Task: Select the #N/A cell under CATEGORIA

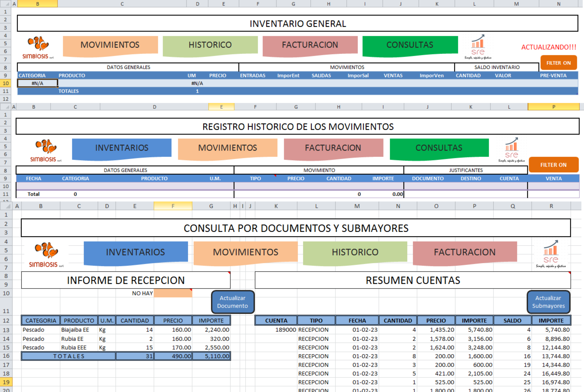Action: pyautogui.click(x=38, y=83)
